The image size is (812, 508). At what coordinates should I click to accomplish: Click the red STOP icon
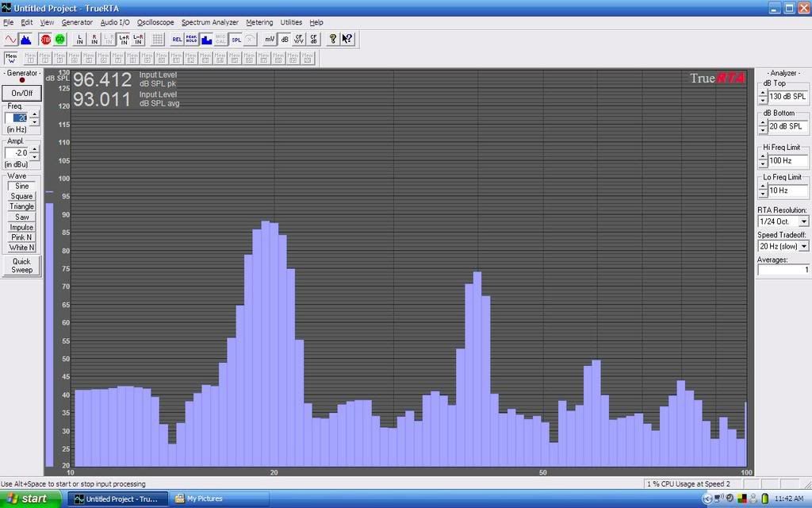(45, 40)
